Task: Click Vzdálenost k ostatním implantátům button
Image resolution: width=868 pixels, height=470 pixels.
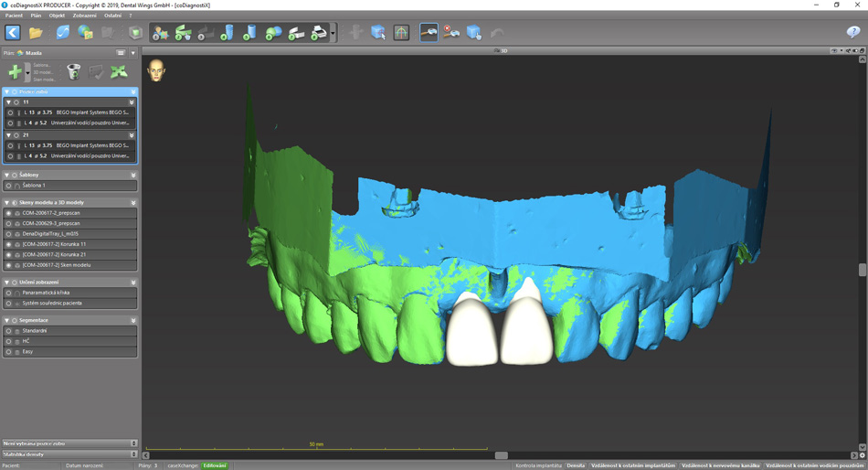Action: coord(633,465)
